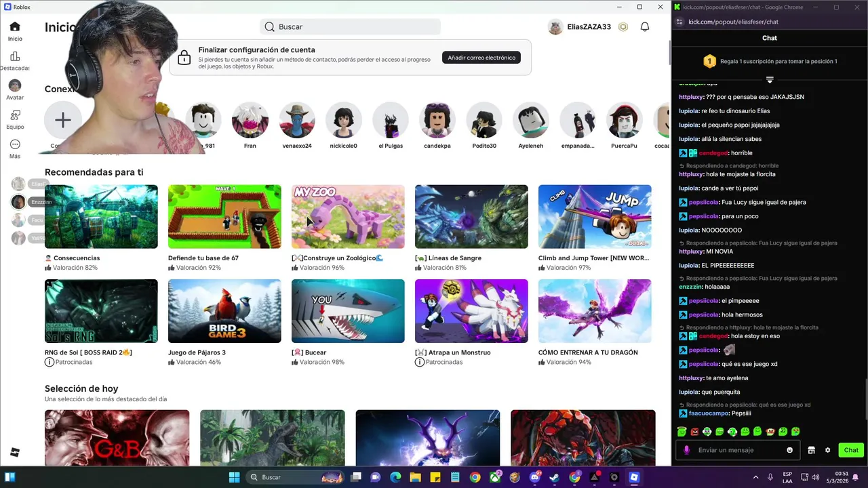The width and height of the screenshot is (868, 488).
Task: Collapse the Kick leaderboard banner arrow
Action: [x=770, y=80]
